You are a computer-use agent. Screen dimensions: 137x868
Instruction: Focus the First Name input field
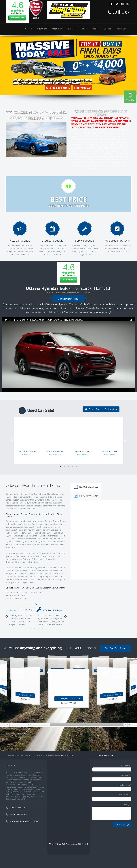[x=112, y=770]
